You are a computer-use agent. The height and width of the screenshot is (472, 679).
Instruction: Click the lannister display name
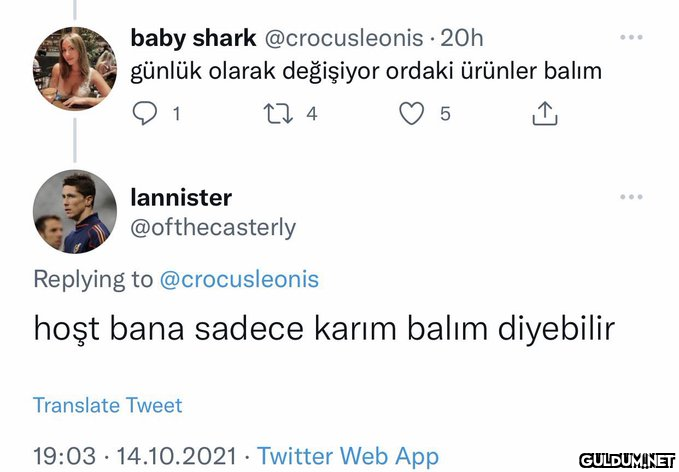click(181, 197)
